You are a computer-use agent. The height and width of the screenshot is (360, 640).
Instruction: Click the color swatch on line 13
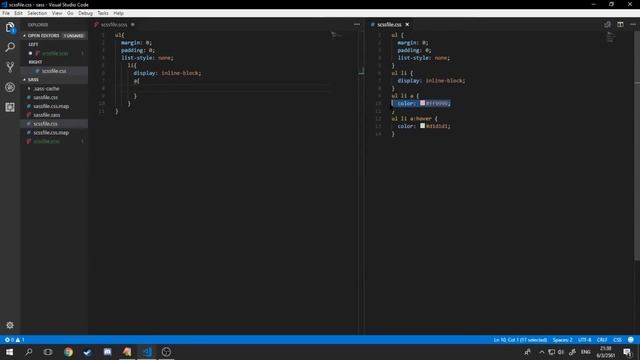(x=422, y=126)
